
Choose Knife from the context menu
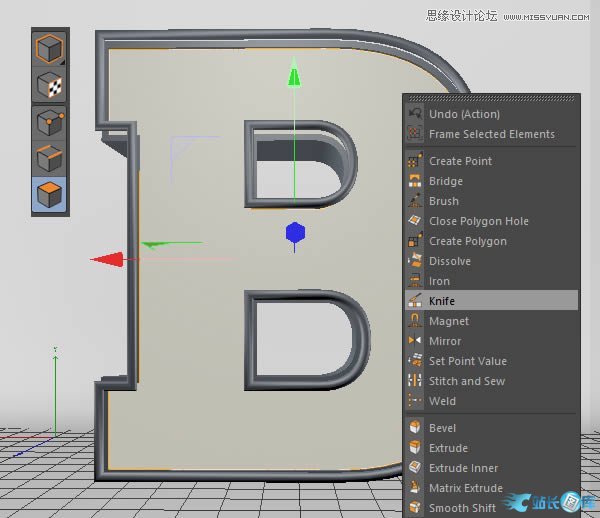tap(442, 301)
